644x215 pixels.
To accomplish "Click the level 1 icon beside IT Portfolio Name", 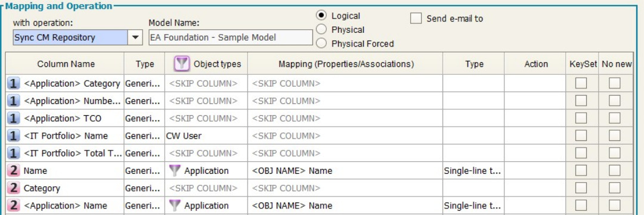I will [14, 136].
